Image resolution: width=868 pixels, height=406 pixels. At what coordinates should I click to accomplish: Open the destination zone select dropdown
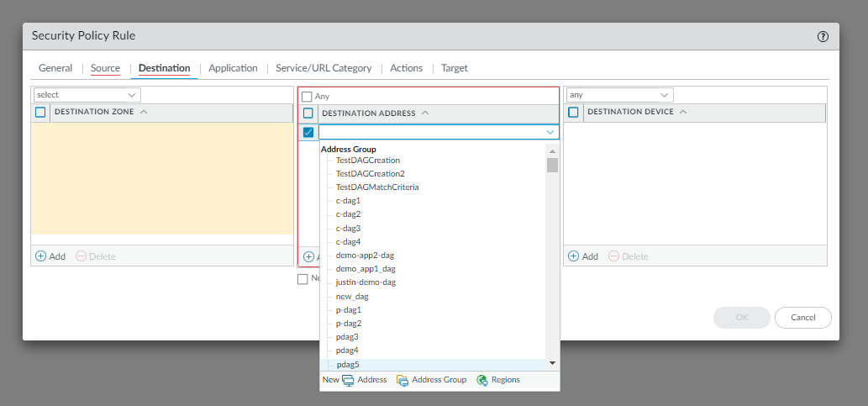coord(87,95)
